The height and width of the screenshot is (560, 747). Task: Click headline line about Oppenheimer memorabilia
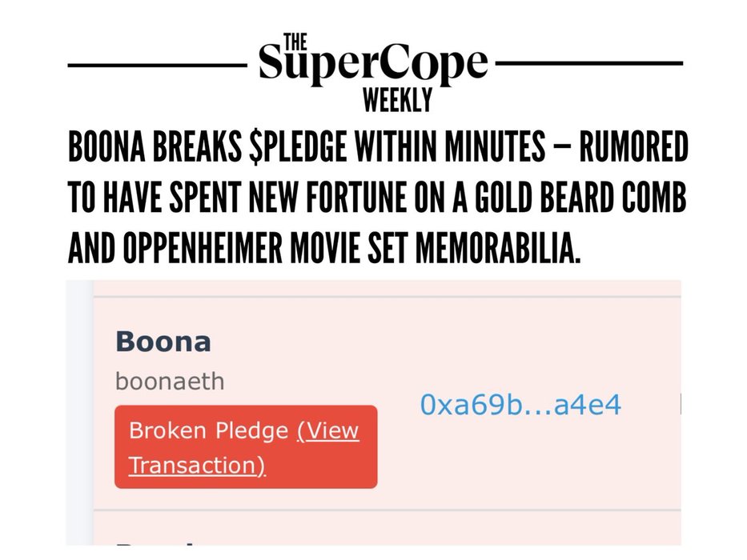pos(324,248)
